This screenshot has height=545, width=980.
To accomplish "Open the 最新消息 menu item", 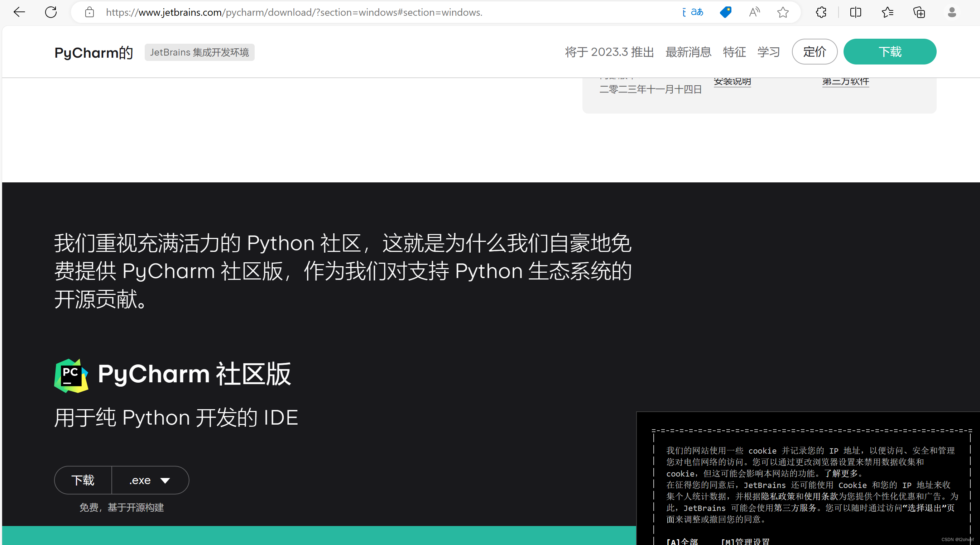I will coord(688,52).
